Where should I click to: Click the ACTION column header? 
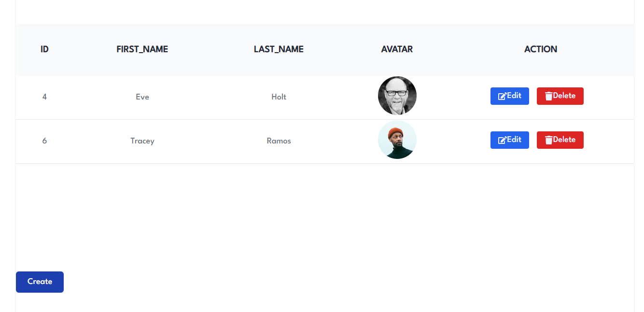click(540, 49)
